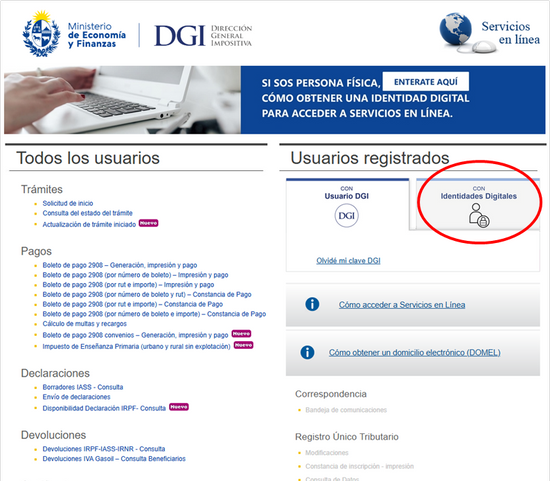Click the Ministerio de Economía y Finanzas crest logo
This screenshot has width=550, height=481.
tap(41, 34)
